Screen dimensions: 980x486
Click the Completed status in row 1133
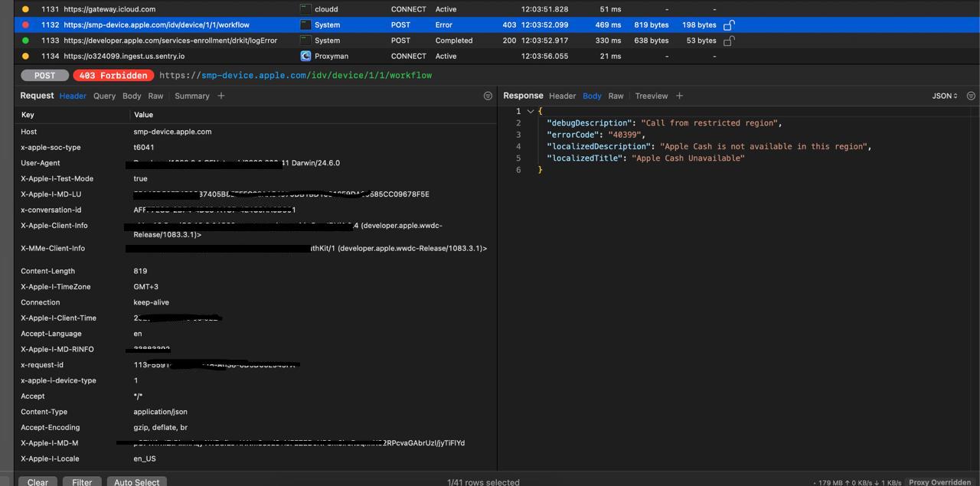pyautogui.click(x=454, y=41)
